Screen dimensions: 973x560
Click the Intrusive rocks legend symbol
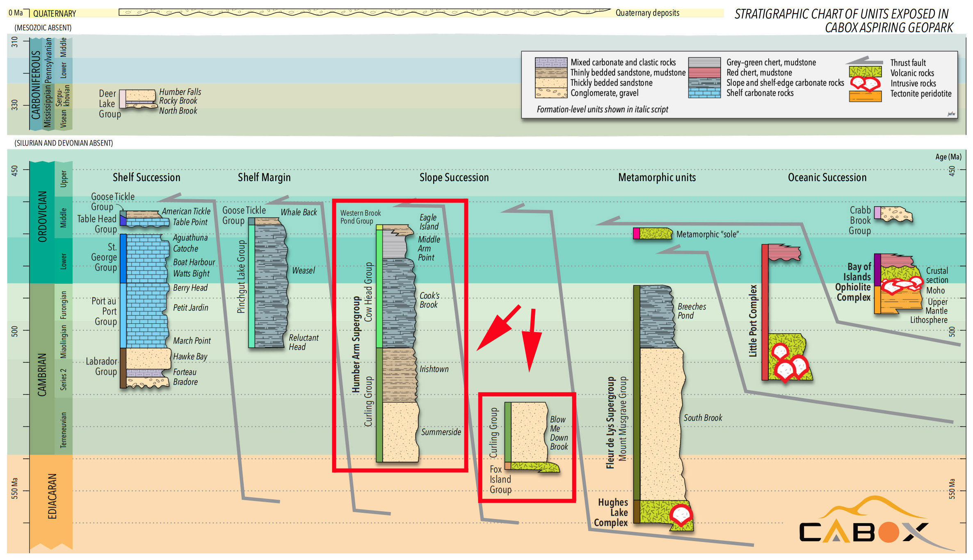(865, 84)
